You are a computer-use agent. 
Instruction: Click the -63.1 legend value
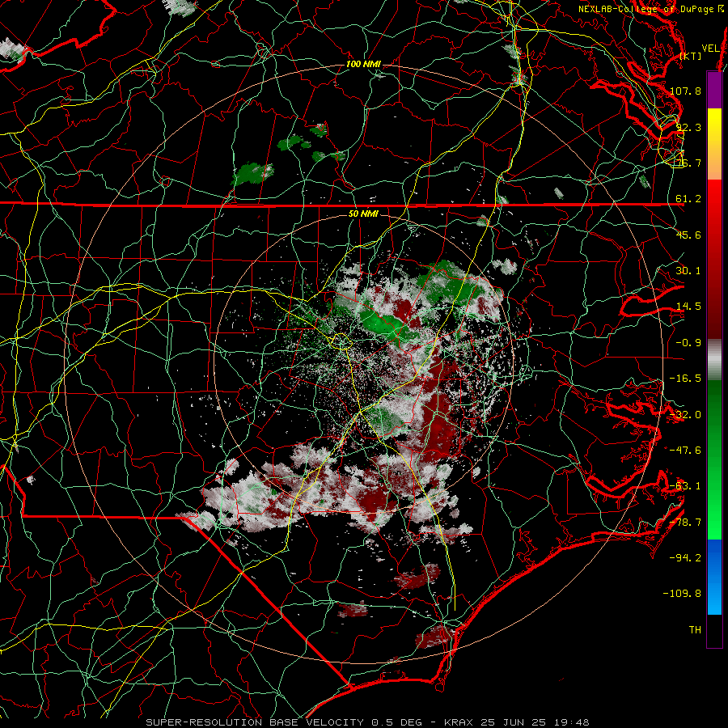685,486
